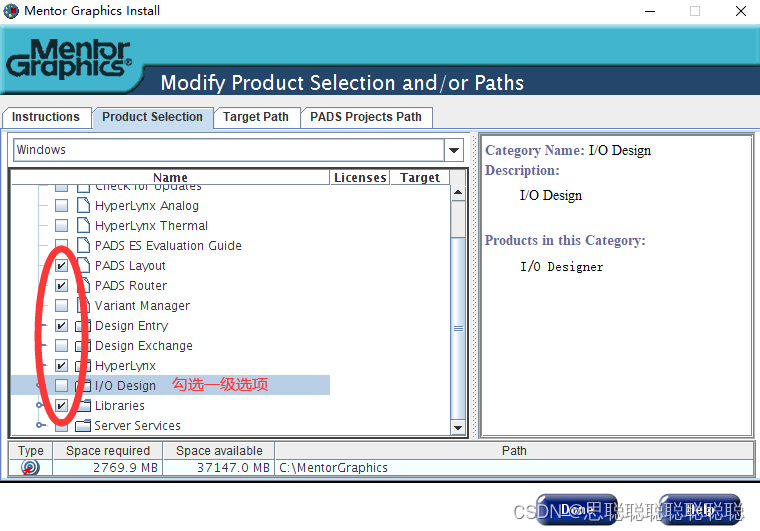Uncheck the PADS Router checkbox
This screenshot has height=531, width=760.
[x=62, y=285]
